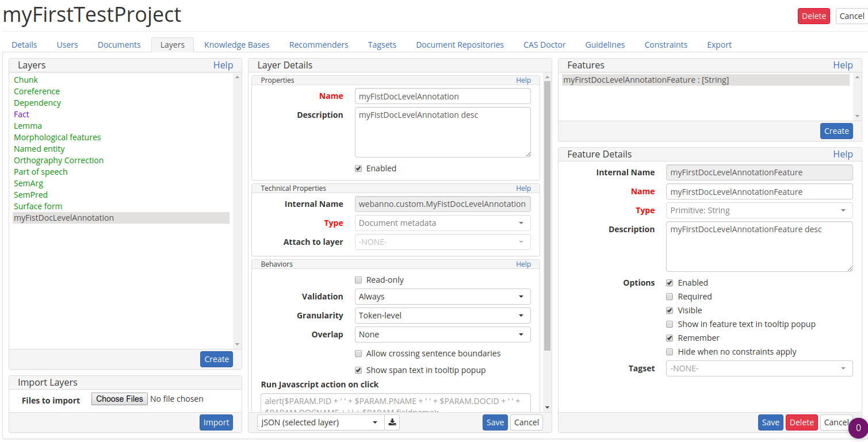
Task: Open the Granularity dropdown
Action: [442, 315]
